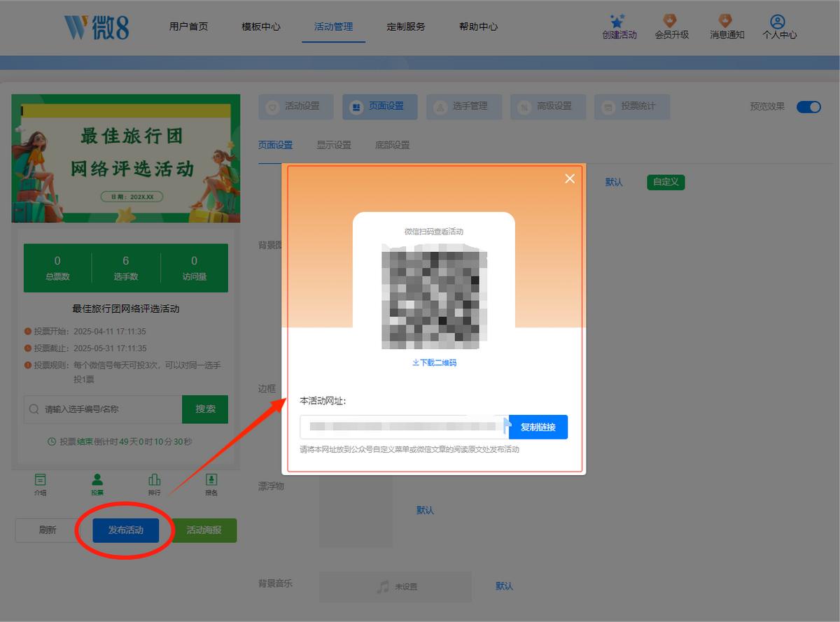This screenshot has height=622, width=840.
Task: Choose 默认 for 背景音乐
Action: [504, 586]
